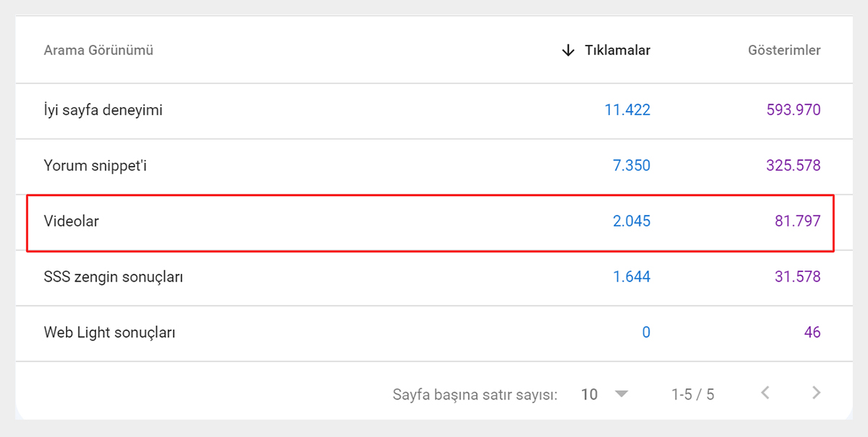Click the 11.422 clicks value
This screenshot has width=868, height=437.
pyautogui.click(x=626, y=110)
